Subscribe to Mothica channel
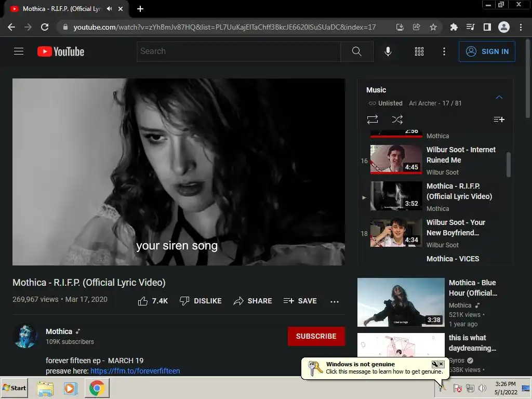532x399 pixels. point(316,336)
